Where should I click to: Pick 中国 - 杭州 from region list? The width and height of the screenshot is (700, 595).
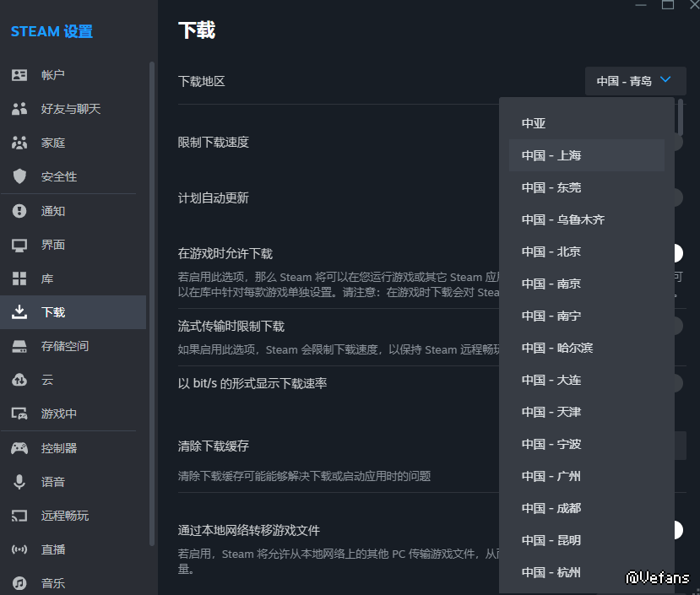[x=587, y=573]
